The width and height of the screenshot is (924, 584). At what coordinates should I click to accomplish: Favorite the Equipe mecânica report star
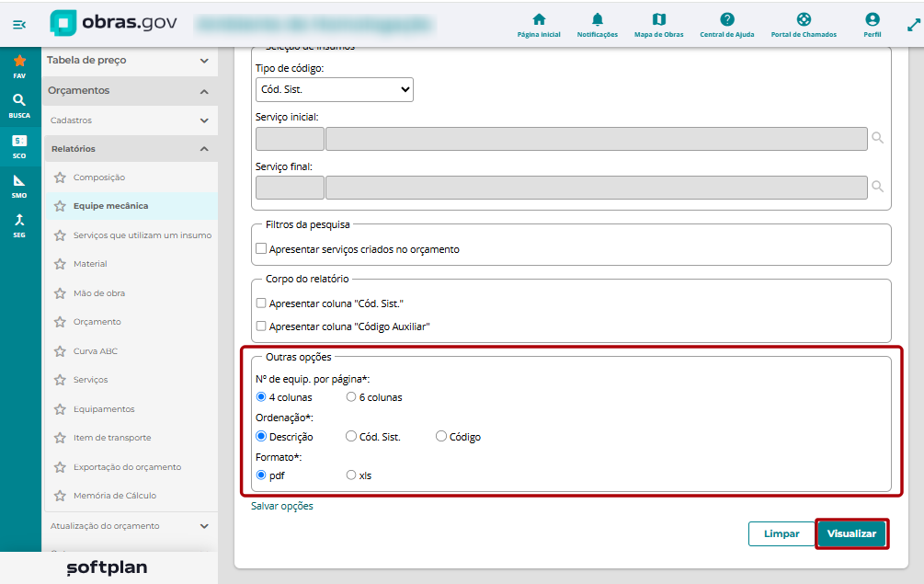click(60, 206)
